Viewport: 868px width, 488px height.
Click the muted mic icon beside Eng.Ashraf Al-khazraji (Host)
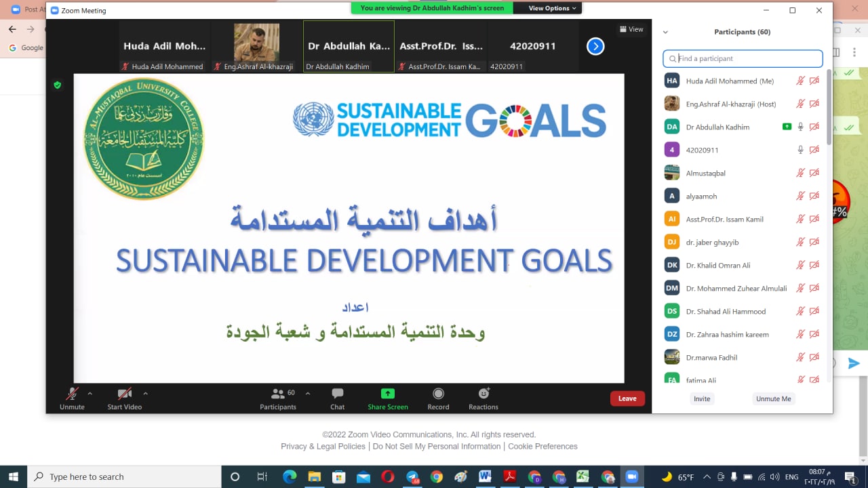[800, 104]
